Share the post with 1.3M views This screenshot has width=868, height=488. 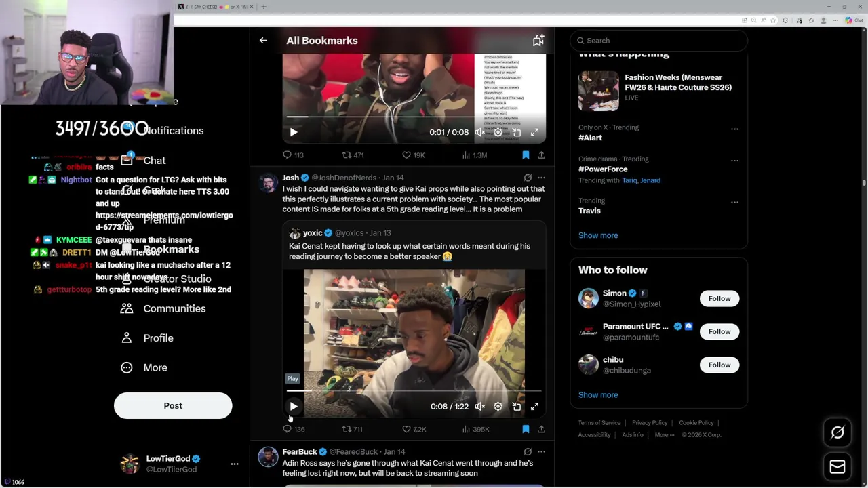pos(541,155)
